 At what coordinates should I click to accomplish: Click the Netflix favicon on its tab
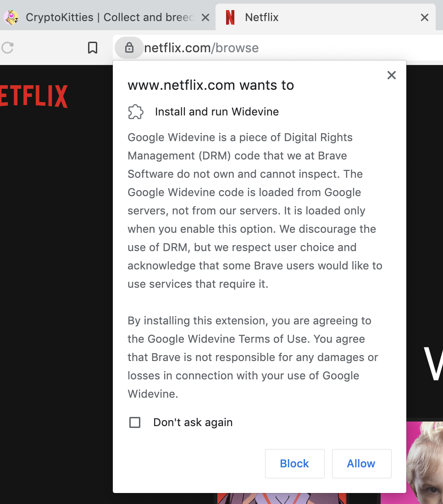click(230, 17)
